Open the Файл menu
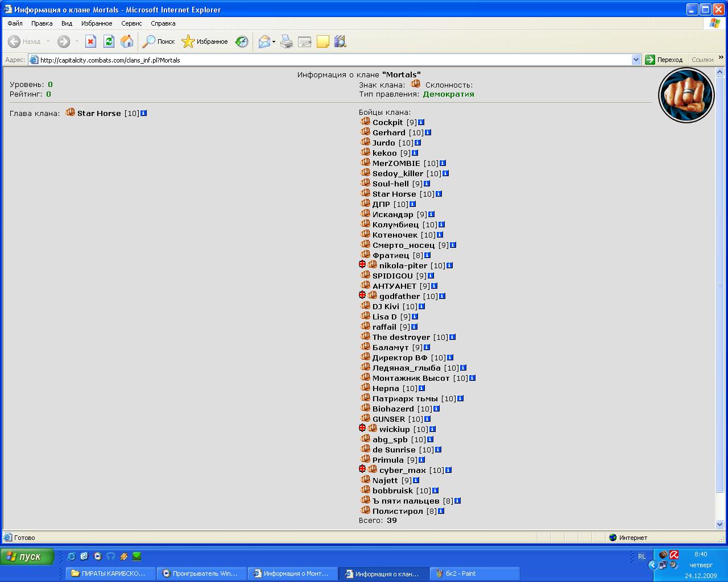The width and height of the screenshot is (728, 582). coord(15,23)
